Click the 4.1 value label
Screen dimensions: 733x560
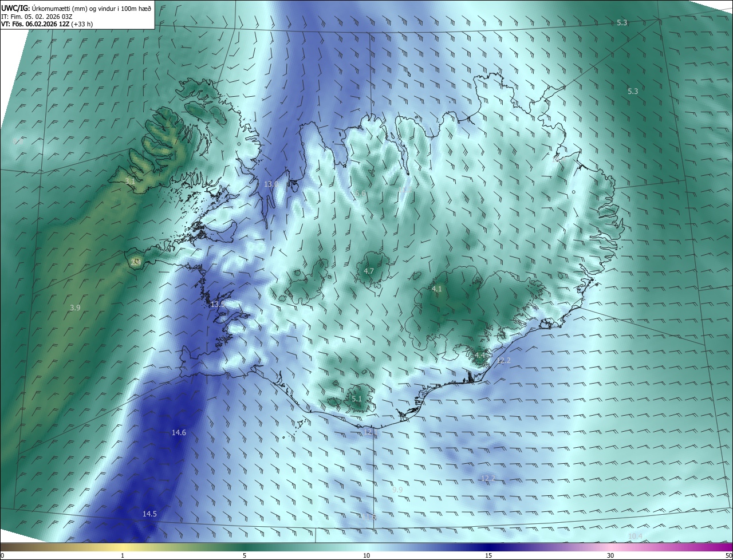(x=437, y=289)
